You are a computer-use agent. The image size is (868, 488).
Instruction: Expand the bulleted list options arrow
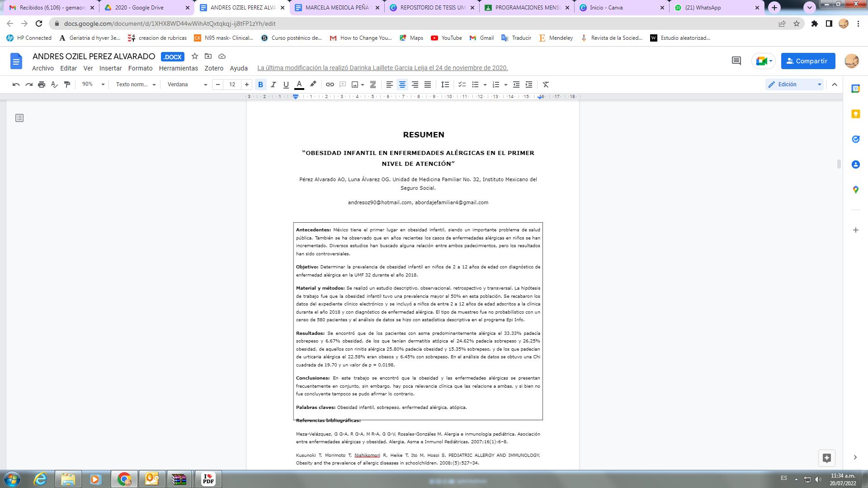tap(485, 84)
